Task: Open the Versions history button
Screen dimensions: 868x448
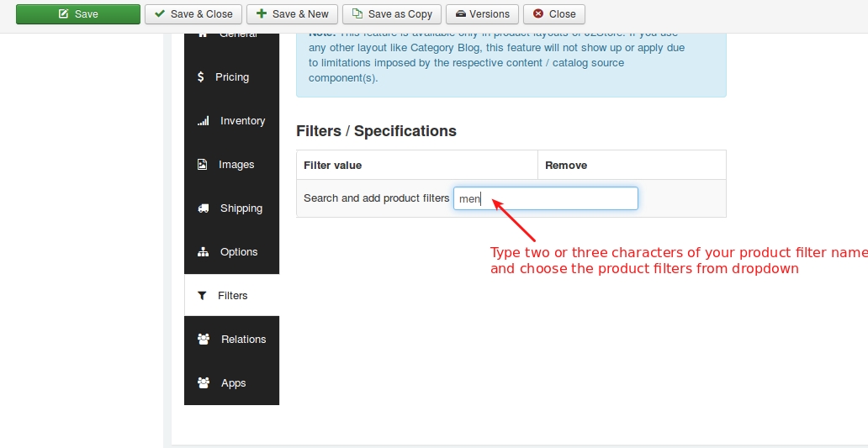Action: tap(482, 14)
